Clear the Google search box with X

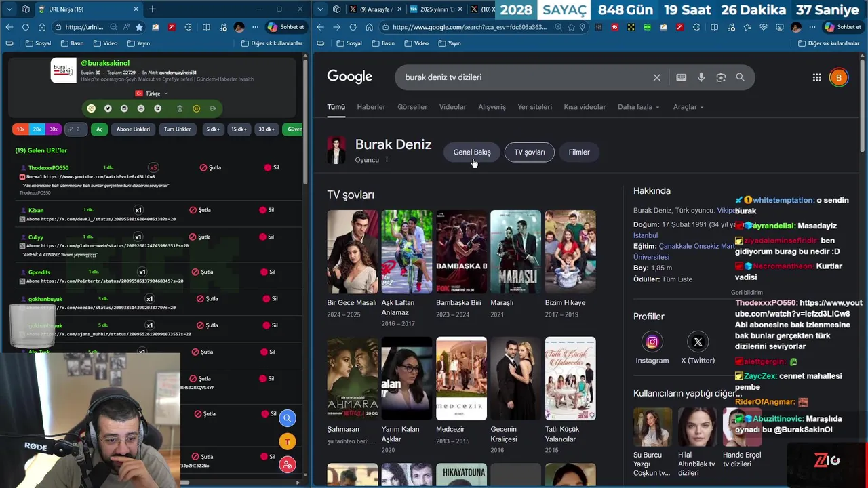click(656, 77)
